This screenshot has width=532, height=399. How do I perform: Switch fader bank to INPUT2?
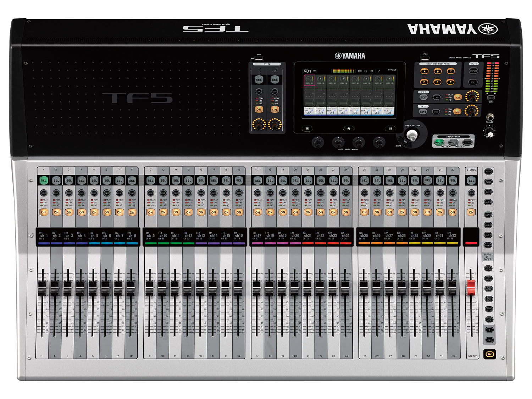453,142
